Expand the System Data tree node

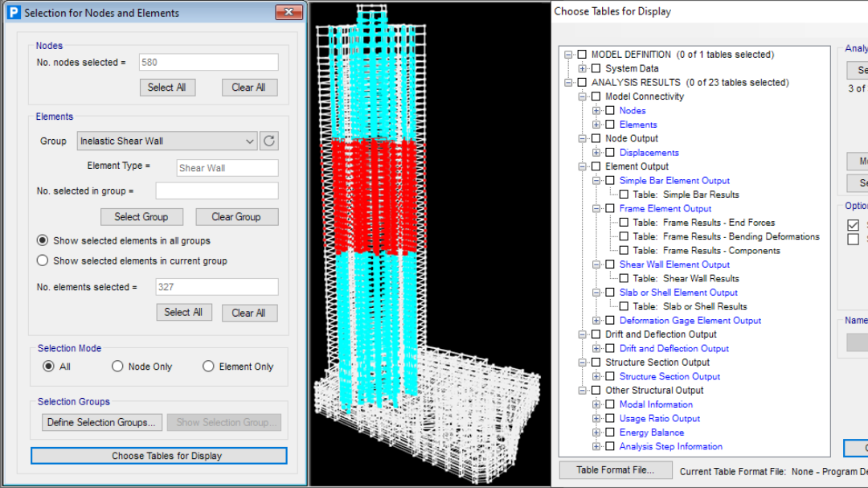click(x=582, y=69)
